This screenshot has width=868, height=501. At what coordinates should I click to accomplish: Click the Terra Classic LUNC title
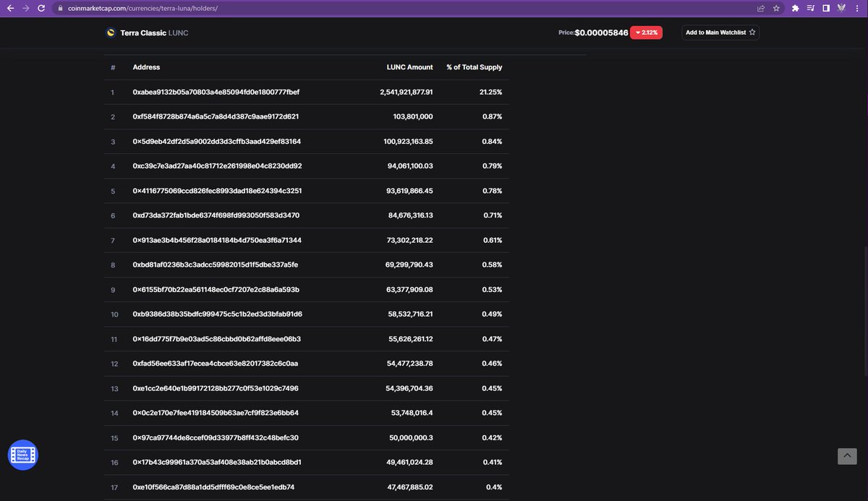(x=154, y=33)
